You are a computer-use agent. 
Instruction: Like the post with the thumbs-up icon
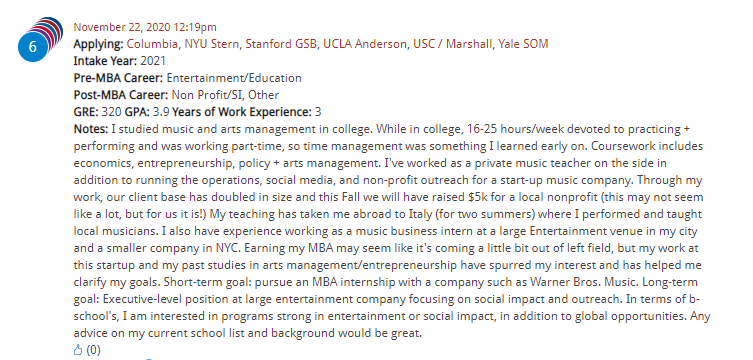click(x=78, y=350)
